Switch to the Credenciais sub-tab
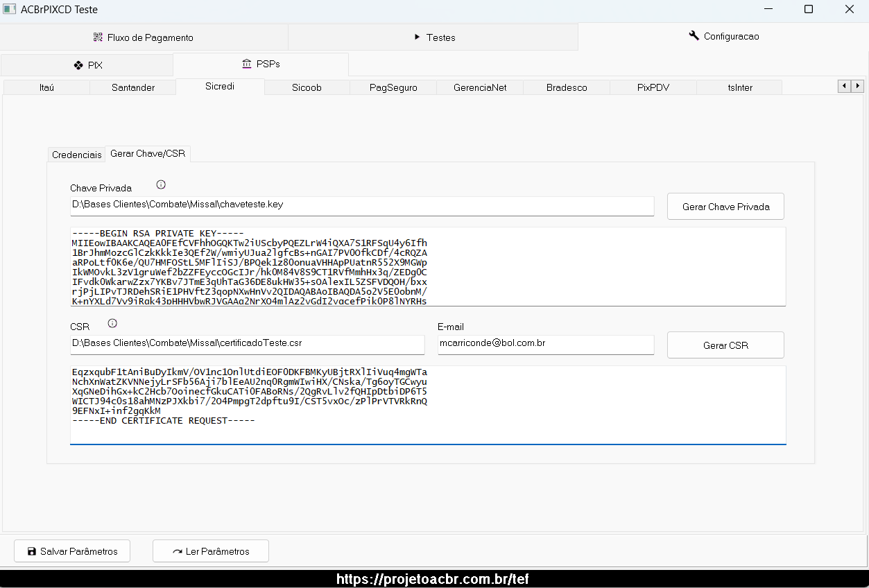The height and width of the screenshot is (588, 869). [x=77, y=155]
